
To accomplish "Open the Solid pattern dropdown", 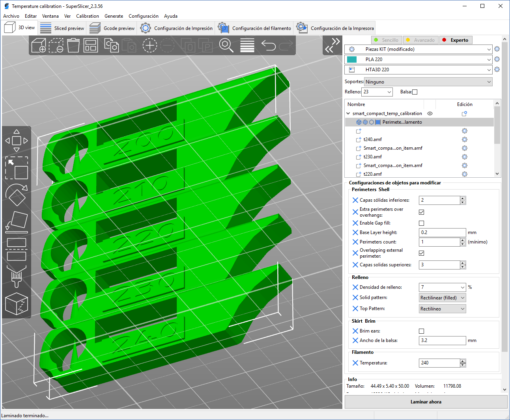I will (442, 298).
